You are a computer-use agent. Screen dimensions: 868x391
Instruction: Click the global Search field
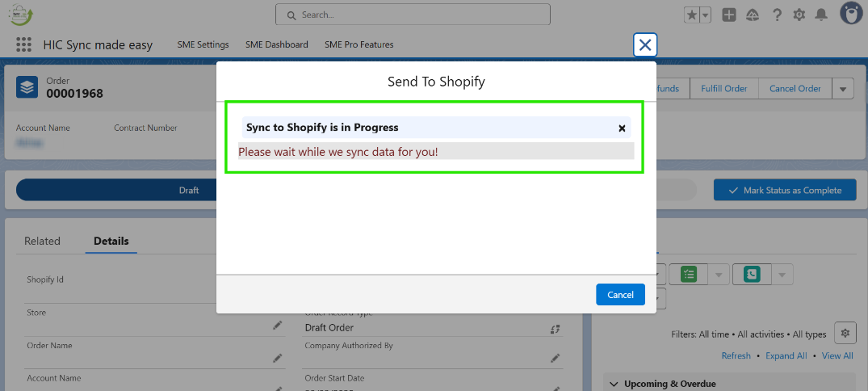tap(413, 15)
